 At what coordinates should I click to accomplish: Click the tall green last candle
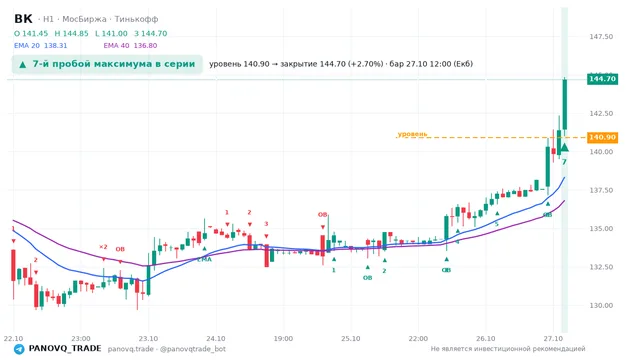pos(565,104)
